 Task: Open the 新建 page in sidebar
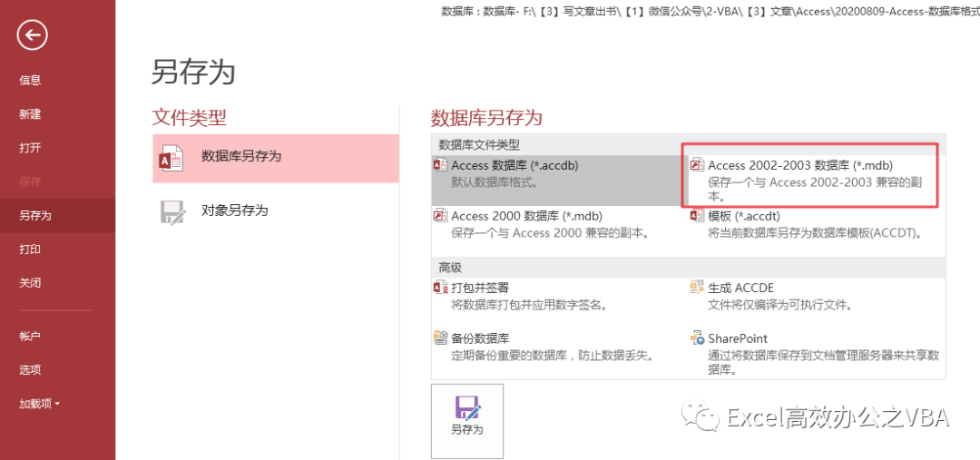point(30,114)
